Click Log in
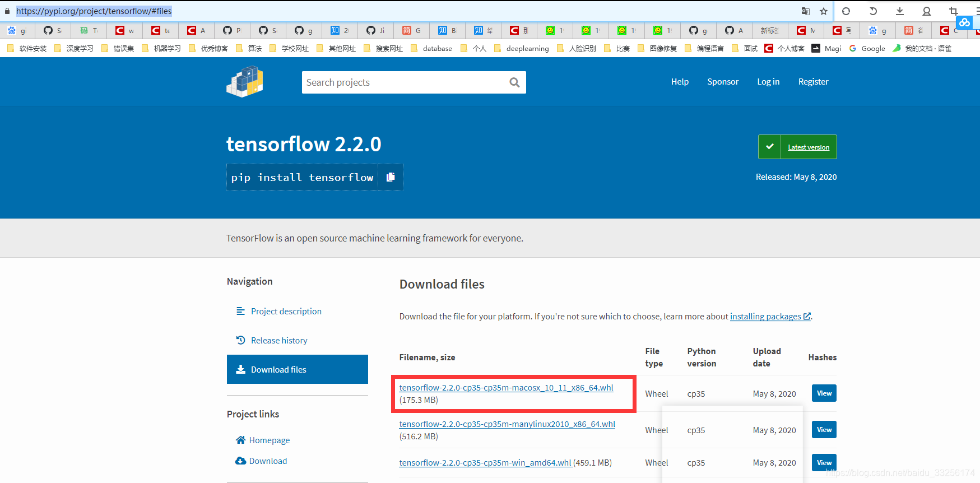Image resolution: width=980 pixels, height=483 pixels. [x=768, y=82]
